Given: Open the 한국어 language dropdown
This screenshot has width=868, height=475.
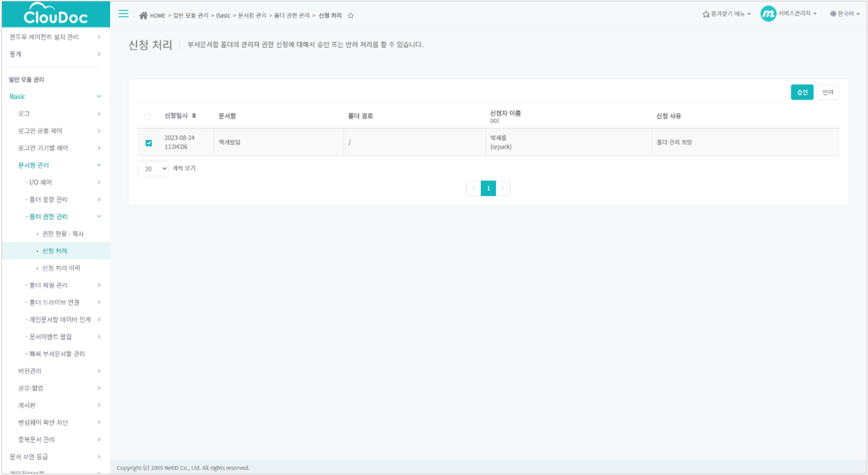Looking at the screenshot, I should tap(845, 14).
